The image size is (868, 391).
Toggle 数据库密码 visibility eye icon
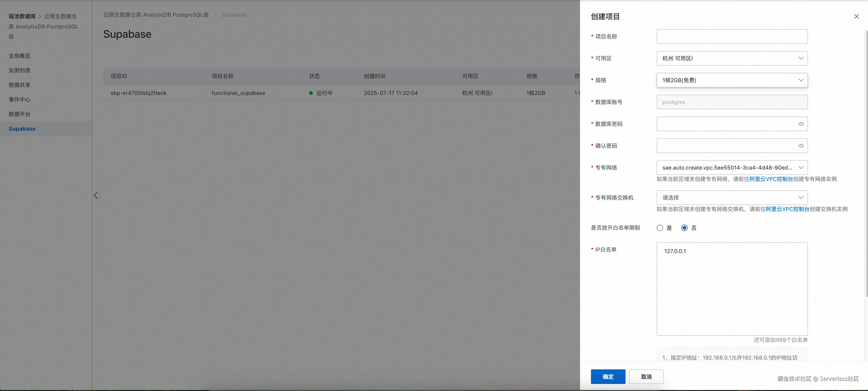(x=801, y=124)
